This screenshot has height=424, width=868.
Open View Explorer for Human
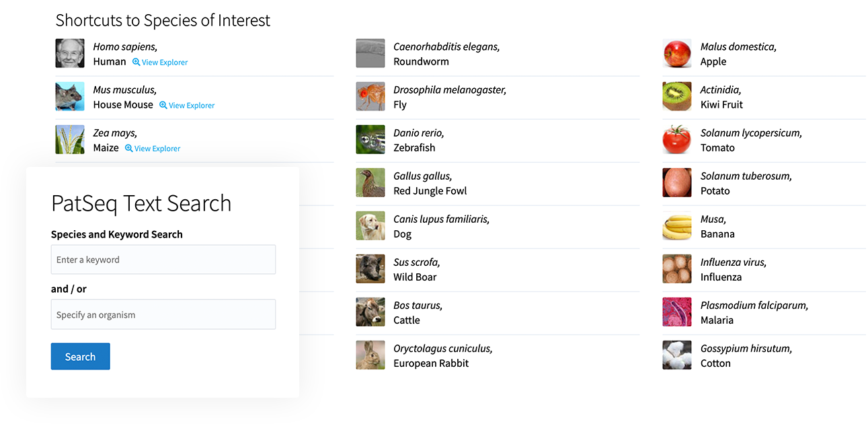(160, 63)
